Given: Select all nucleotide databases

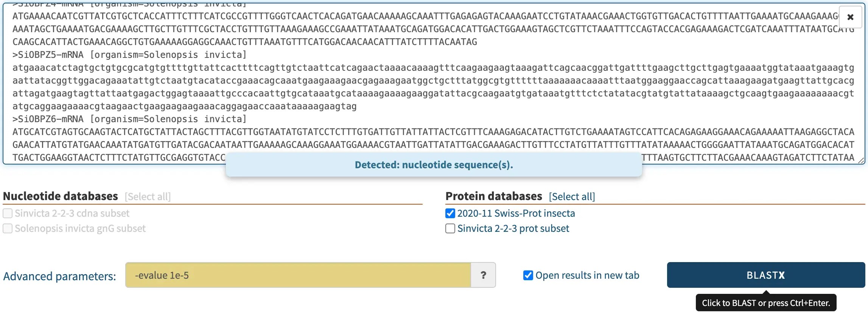Looking at the screenshot, I should (x=148, y=197).
